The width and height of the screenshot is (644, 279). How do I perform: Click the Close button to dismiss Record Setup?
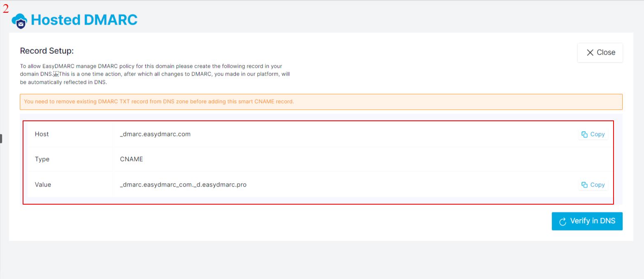(600, 53)
